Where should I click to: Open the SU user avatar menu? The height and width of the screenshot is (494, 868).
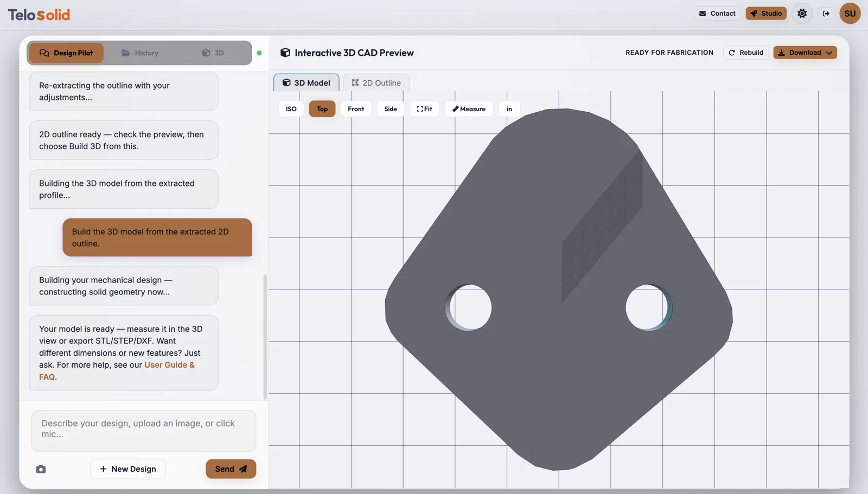pyautogui.click(x=850, y=14)
